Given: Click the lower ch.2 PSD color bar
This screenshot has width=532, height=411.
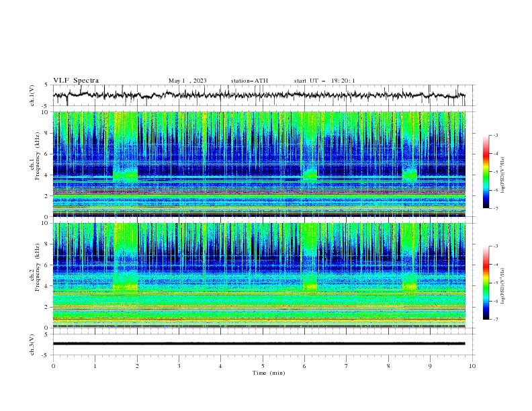Looking at the screenshot, I should [x=486, y=283].
